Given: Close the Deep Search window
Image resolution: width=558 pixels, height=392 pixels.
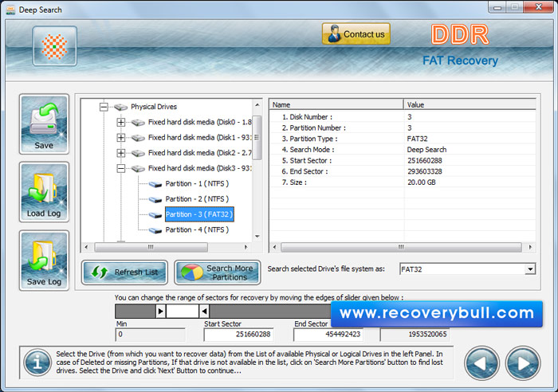Looking at the screenshot, I should 538,7.
